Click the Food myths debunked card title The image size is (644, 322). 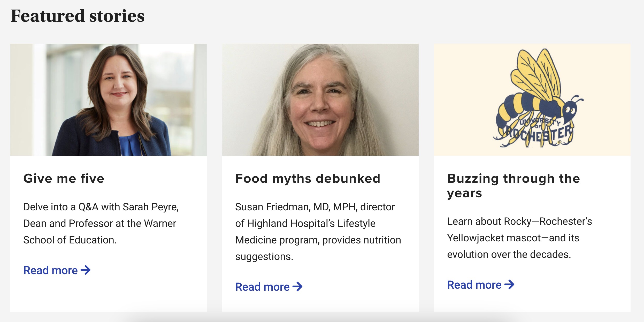point(308,179)
